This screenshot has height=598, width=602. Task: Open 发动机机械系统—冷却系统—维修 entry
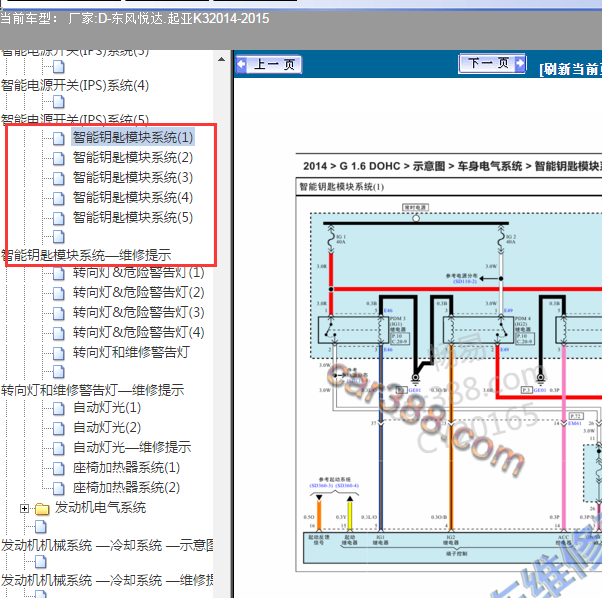point(107,580)
